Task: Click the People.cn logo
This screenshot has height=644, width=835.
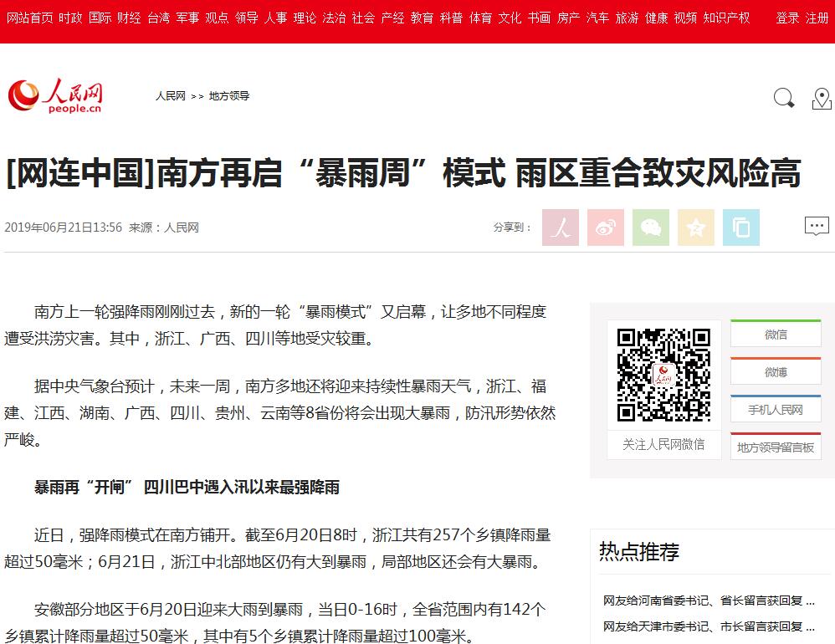Action: tap(55, 96)
